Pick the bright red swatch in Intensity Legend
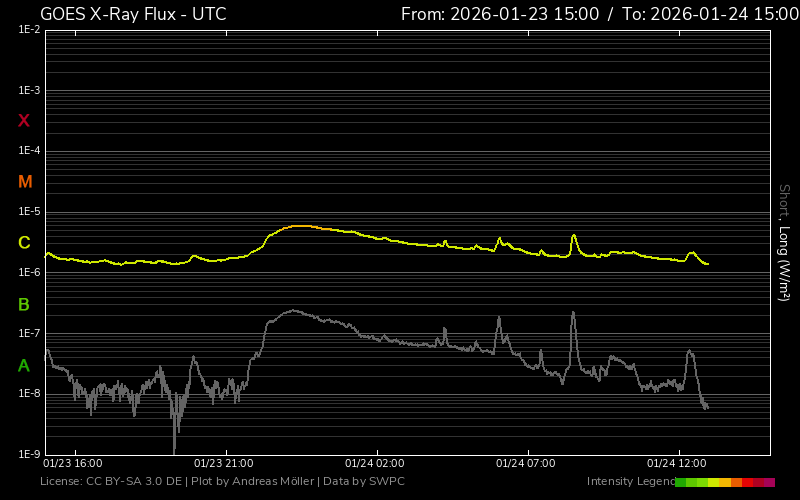 [x=747, y=482]
